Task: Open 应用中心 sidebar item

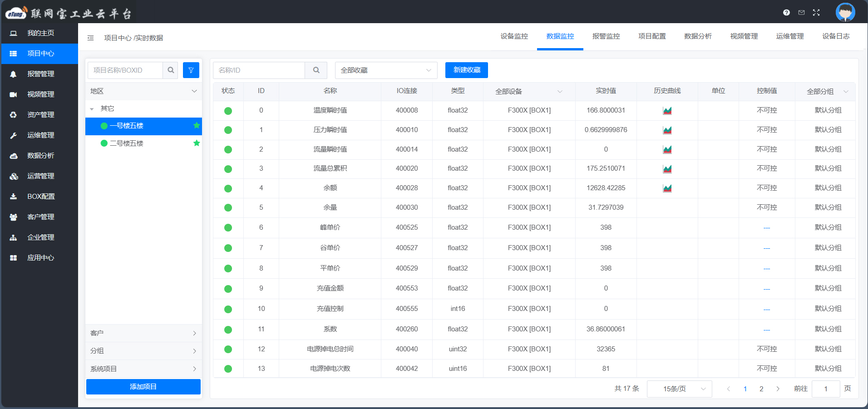Action: pyautogui.click(x=39, y=258)
